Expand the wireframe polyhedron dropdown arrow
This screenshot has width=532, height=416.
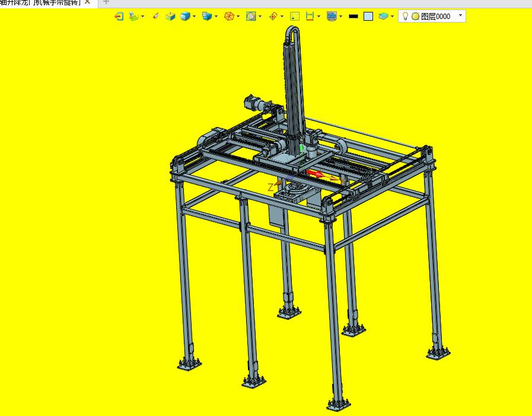pyautogui.click(x=238, y=16)
